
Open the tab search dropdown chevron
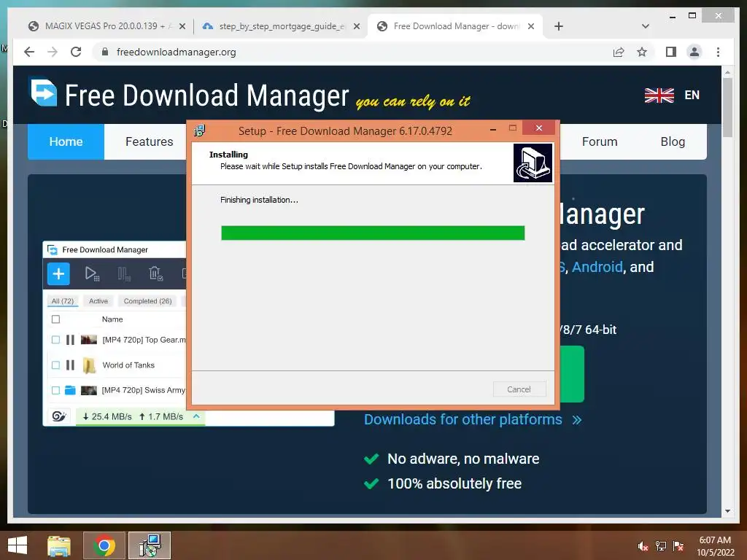tap(646, 26)
